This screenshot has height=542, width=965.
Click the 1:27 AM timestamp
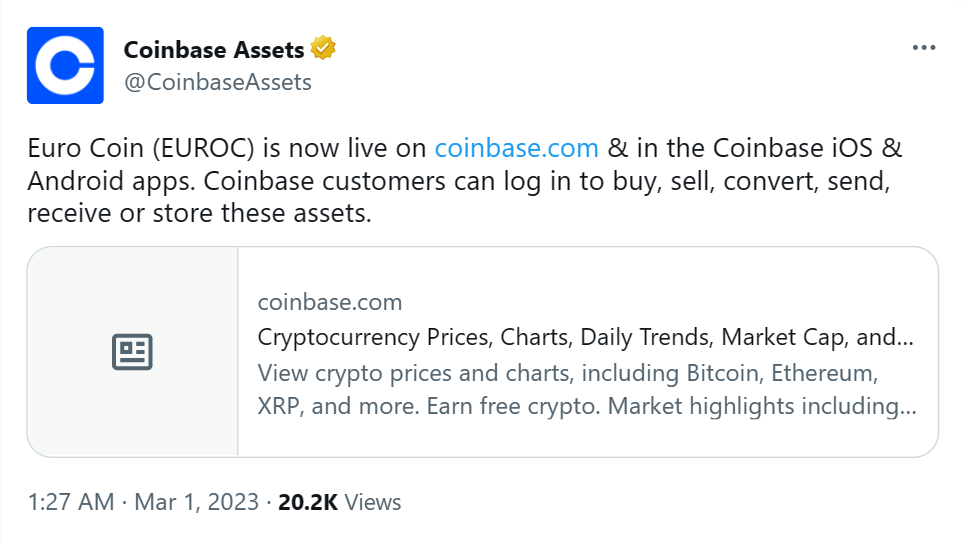point(71,502)
